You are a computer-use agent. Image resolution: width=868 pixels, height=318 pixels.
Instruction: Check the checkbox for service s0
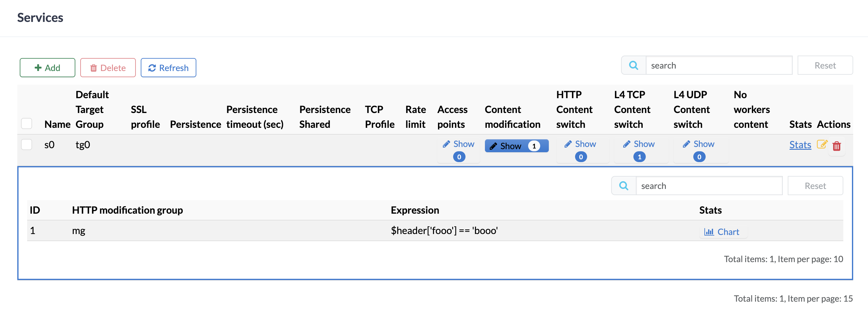tap(27, 144)
